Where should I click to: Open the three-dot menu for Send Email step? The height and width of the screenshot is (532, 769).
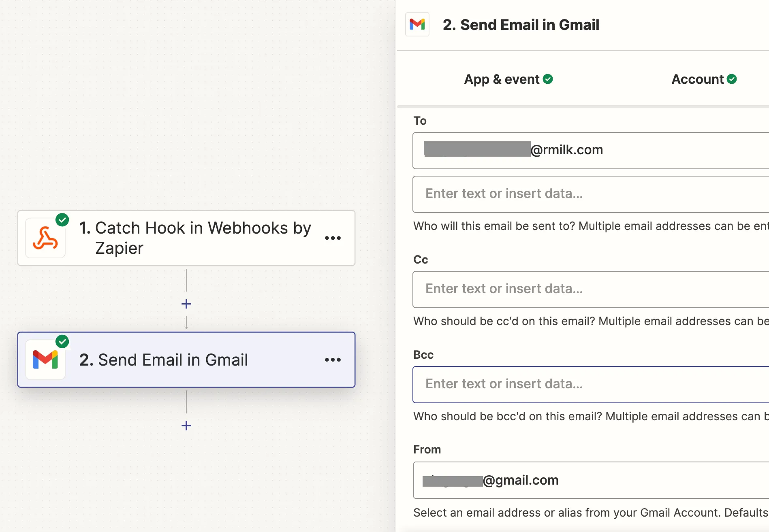[333, 360]
